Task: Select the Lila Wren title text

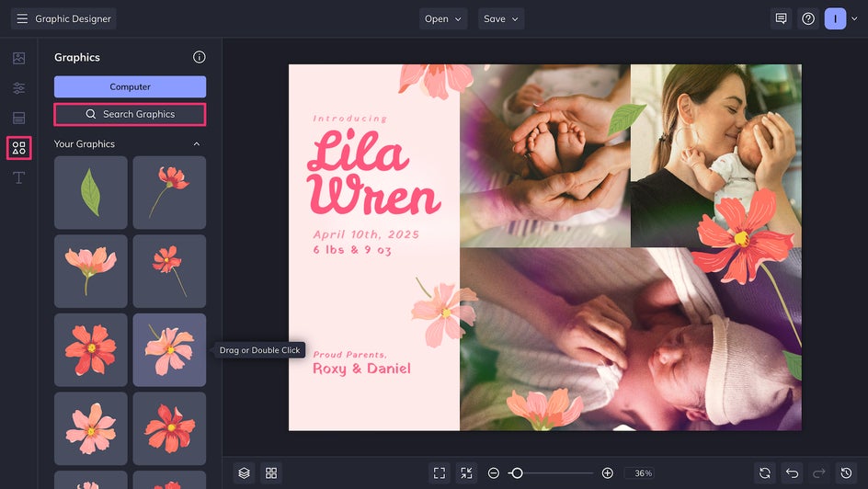Action: tap(373, 173)
